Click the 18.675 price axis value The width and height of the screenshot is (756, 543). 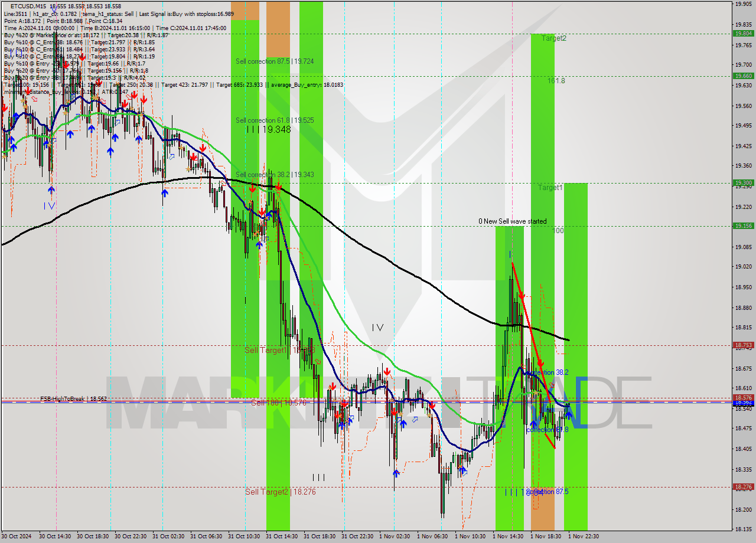pos(743,368)
